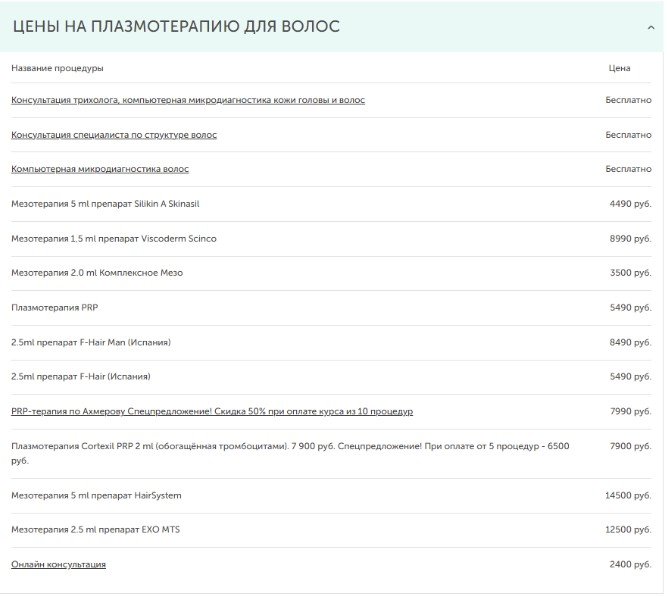Click price '8990 руб.'
The height and width of the screenshot is (596, 667).
coord(630,239)
